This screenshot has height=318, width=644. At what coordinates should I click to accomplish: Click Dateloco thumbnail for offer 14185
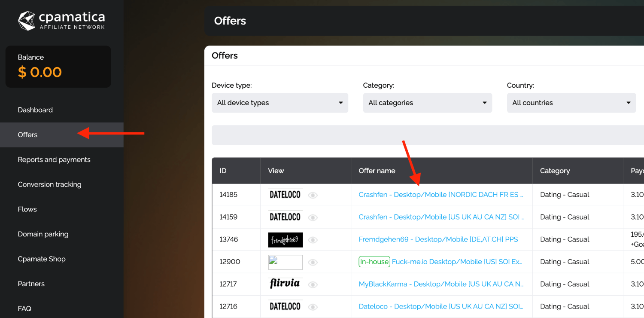pyautogui.click(x=285, y=195)
